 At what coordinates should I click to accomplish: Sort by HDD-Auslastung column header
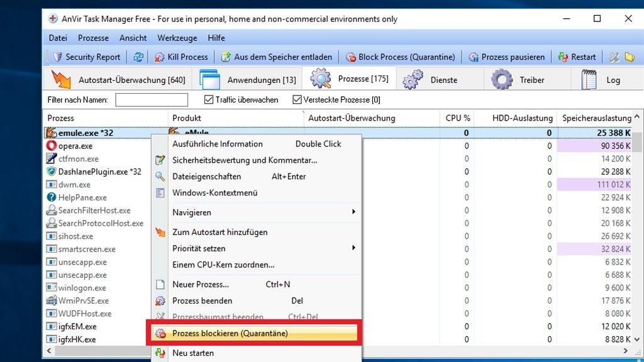pyautogui.click(x=516, y=118)
